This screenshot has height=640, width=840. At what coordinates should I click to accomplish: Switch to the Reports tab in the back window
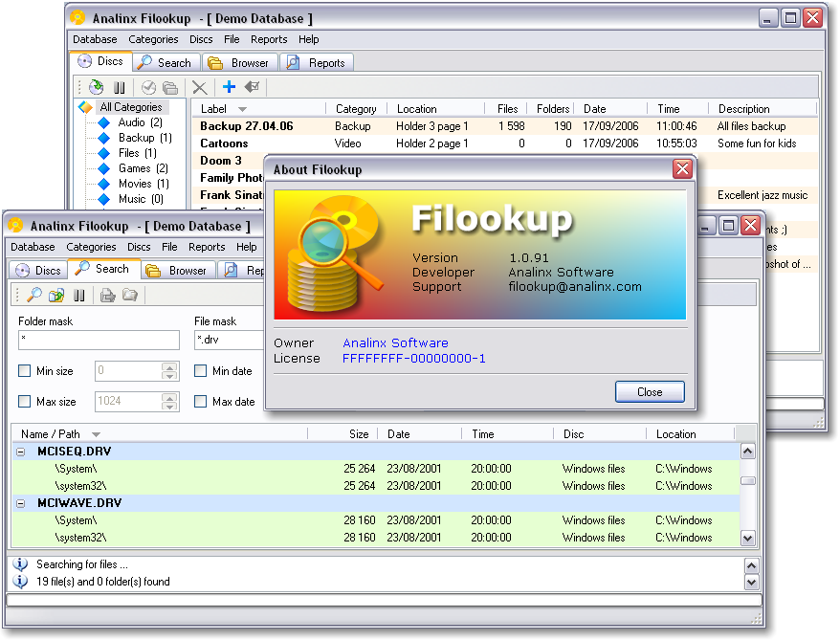(317, 63)
